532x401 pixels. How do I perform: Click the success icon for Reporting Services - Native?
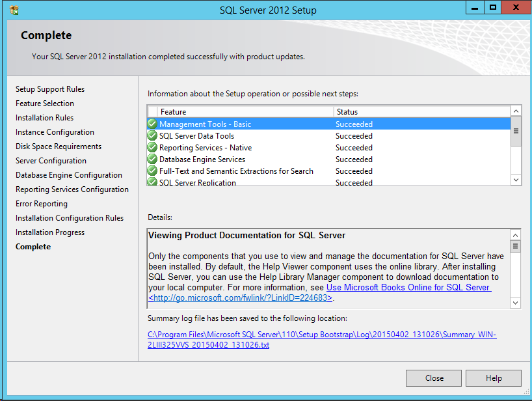tap(152, 148)
